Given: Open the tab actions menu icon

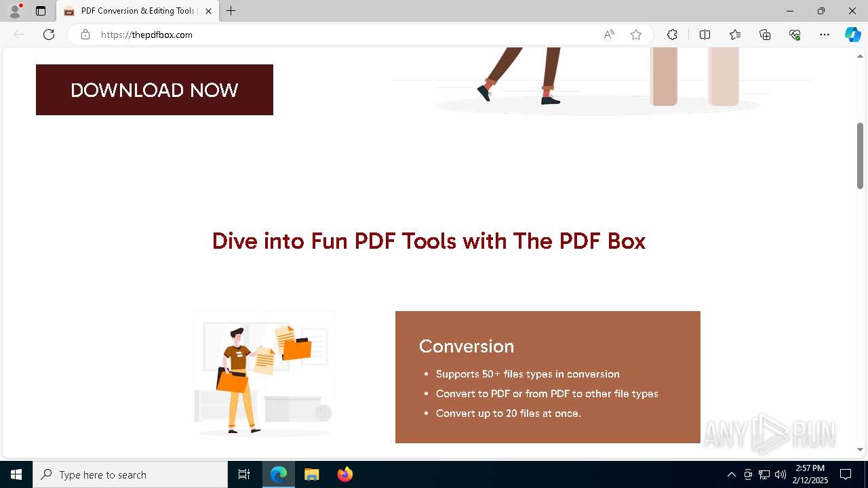Looking at the screenshot, I should 41,11.
